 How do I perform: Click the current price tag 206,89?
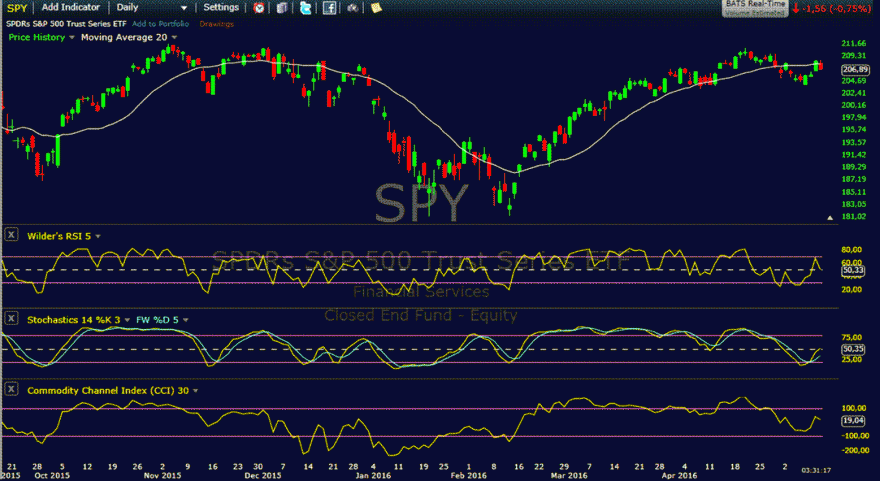pyautogui.click(x=855, y=70)
